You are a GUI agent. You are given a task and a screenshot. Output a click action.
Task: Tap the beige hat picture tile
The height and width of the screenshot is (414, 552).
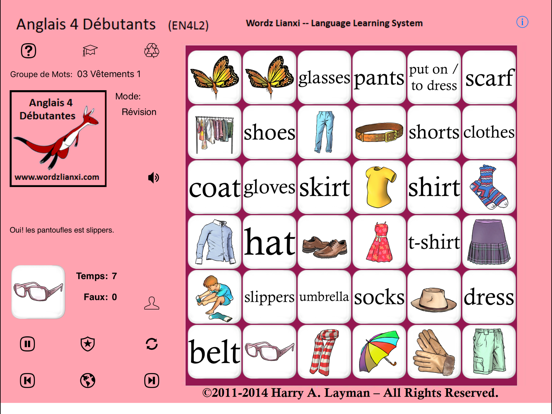434,297
